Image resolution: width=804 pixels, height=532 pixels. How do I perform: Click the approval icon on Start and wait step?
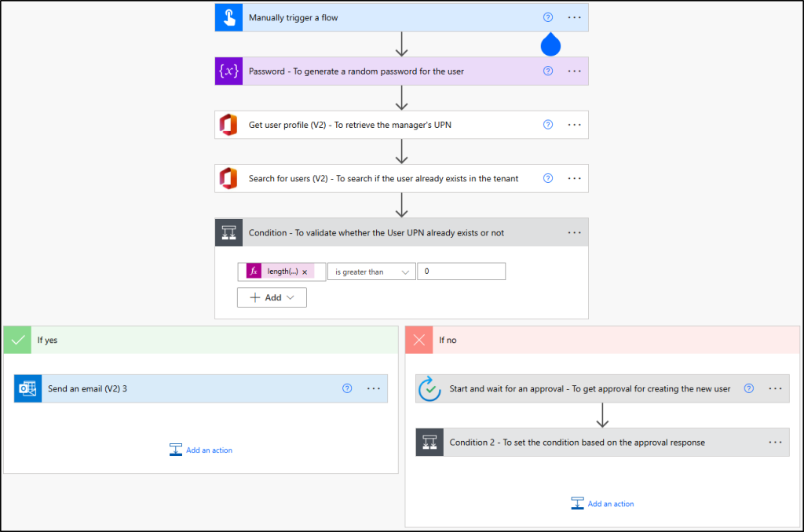(429, 388)
